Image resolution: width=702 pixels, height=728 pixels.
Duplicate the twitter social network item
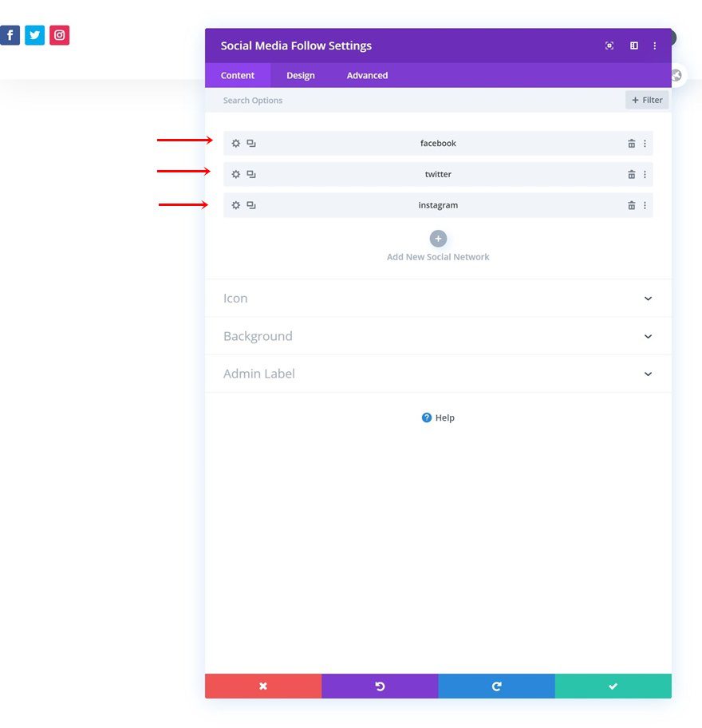[251, 174]
